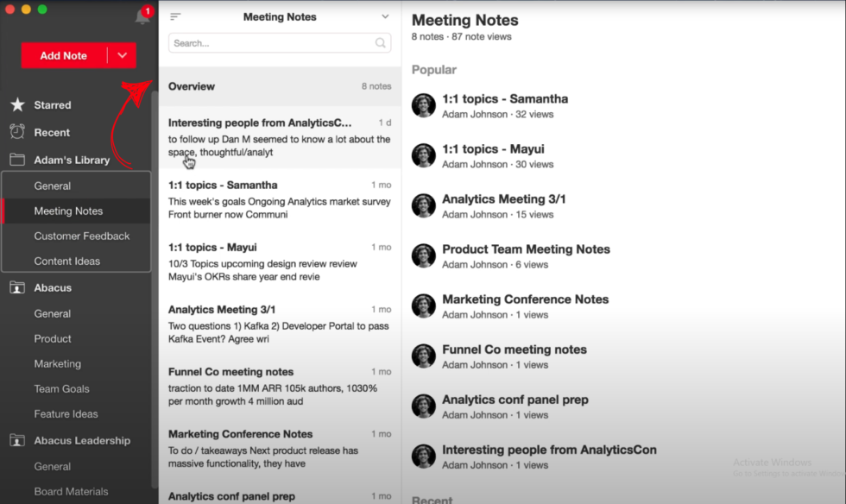Open notifications via the bell icon
846x504 pixels.
click(x=142, y=16)
